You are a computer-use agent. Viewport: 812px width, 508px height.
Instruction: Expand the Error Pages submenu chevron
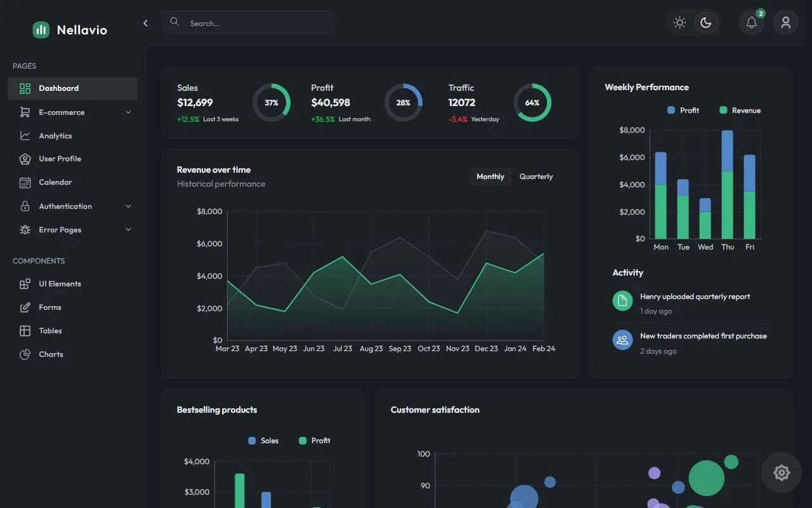click(128, 230)
